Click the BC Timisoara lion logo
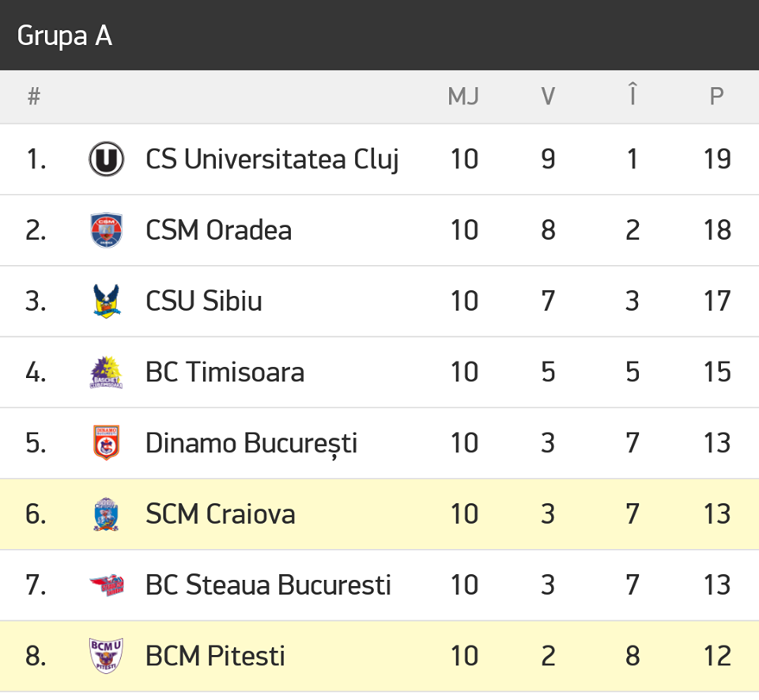Viewport: 759px width, 700px height. 106,372
